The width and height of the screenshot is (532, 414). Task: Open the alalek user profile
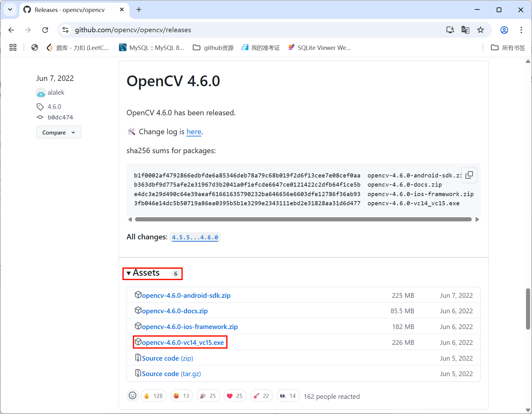tap(56, 93)
